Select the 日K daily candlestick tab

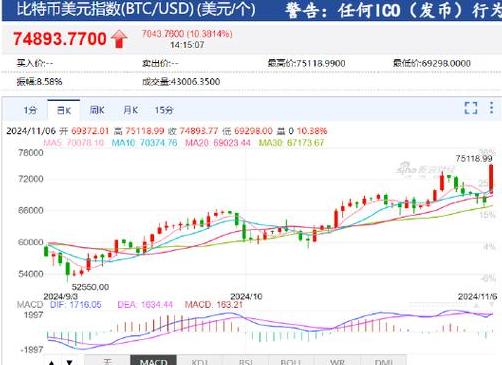64,110
